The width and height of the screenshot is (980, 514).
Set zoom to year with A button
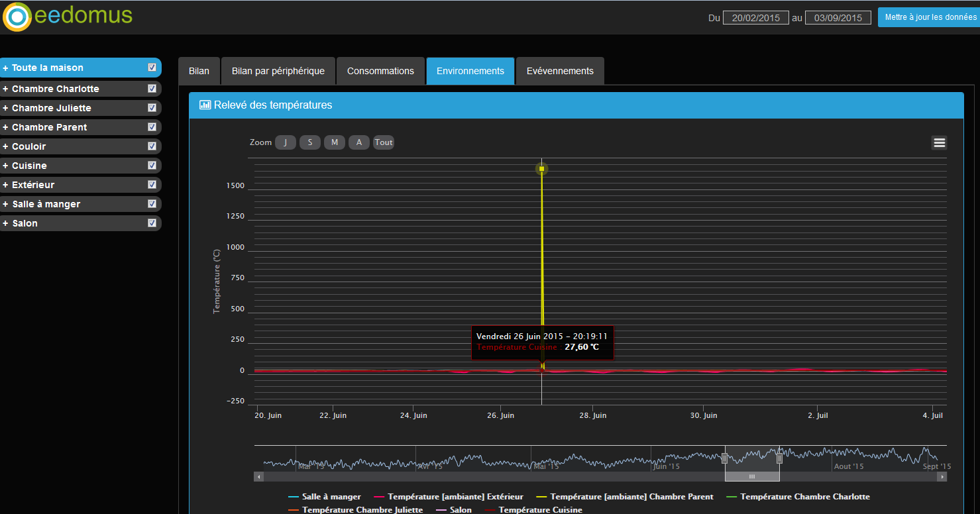pyautogui.click(x=359, y=142)
